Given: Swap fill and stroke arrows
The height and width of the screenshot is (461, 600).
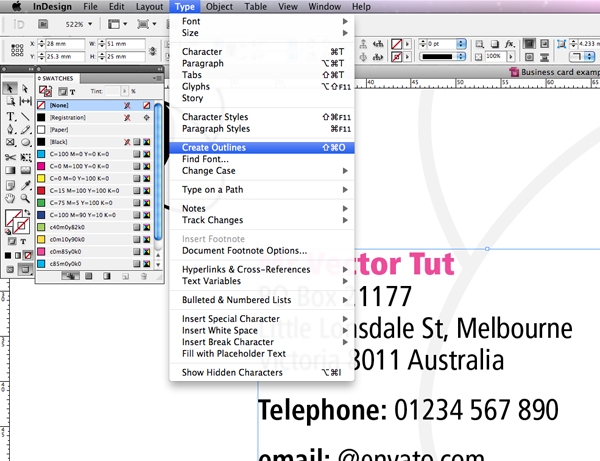Looking at the screenshot, I should 27,212.
